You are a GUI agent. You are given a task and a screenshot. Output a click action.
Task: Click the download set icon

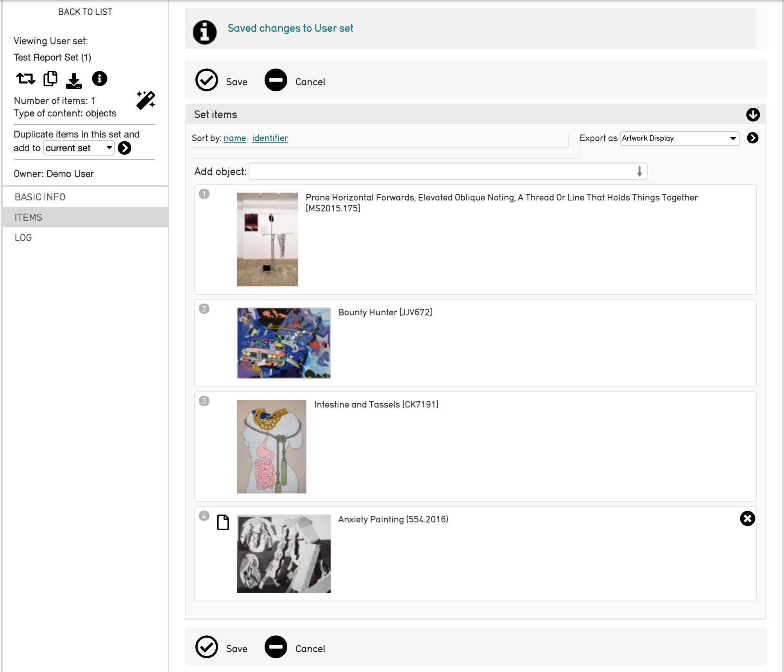74,80
